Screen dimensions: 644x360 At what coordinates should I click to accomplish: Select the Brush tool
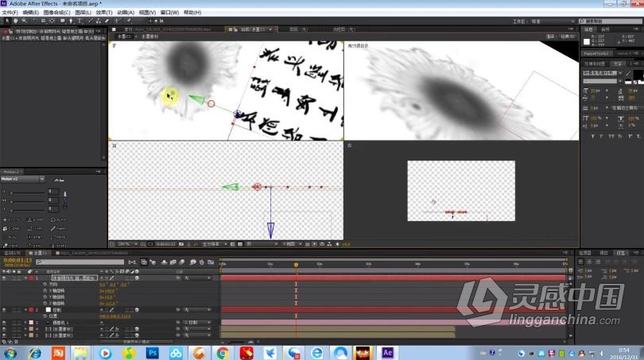click(x=91, y=21)
